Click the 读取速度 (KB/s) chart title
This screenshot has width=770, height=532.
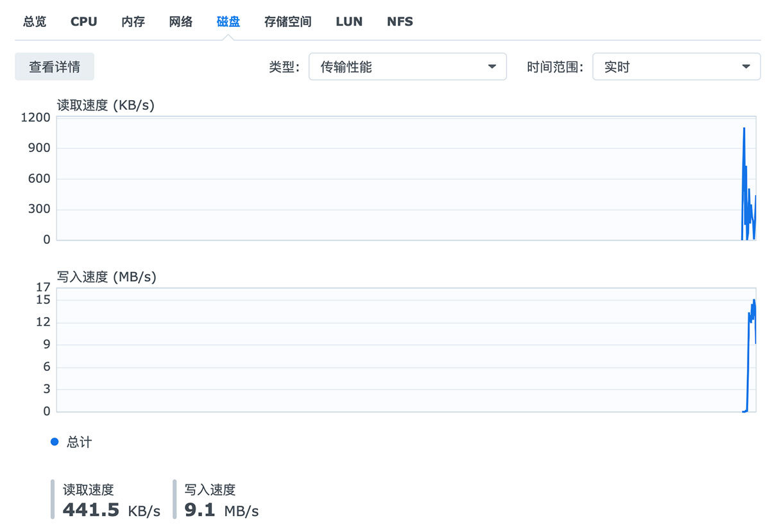pos(106,105)
